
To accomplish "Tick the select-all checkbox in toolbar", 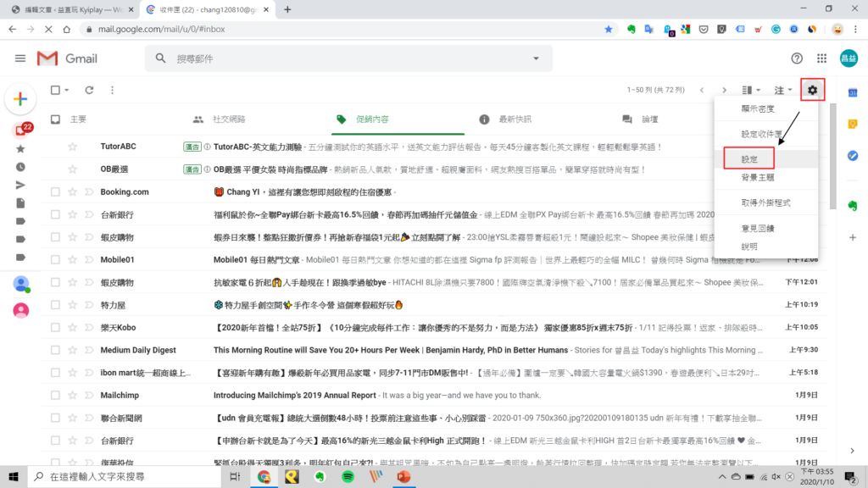I will 55,90.
